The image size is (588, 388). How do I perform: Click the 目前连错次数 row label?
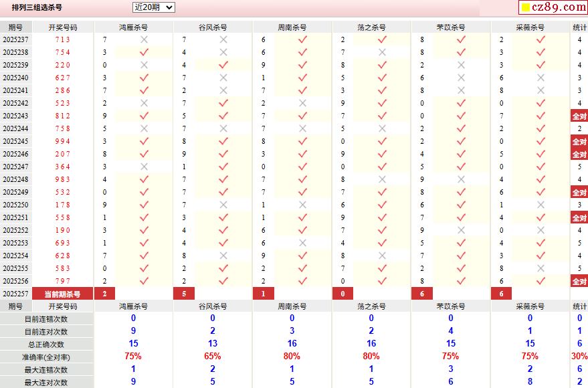(x=46, y=319)
